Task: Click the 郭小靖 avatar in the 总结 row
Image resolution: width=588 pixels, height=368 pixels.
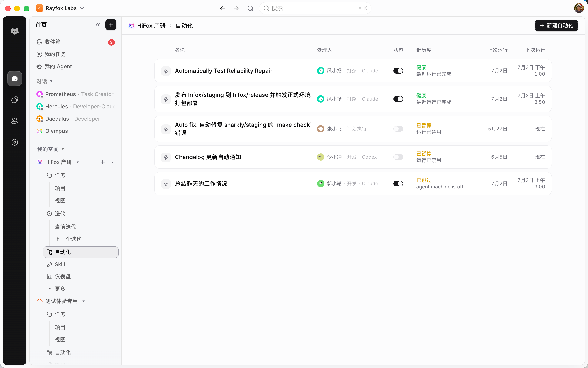Action: [321, 184]
